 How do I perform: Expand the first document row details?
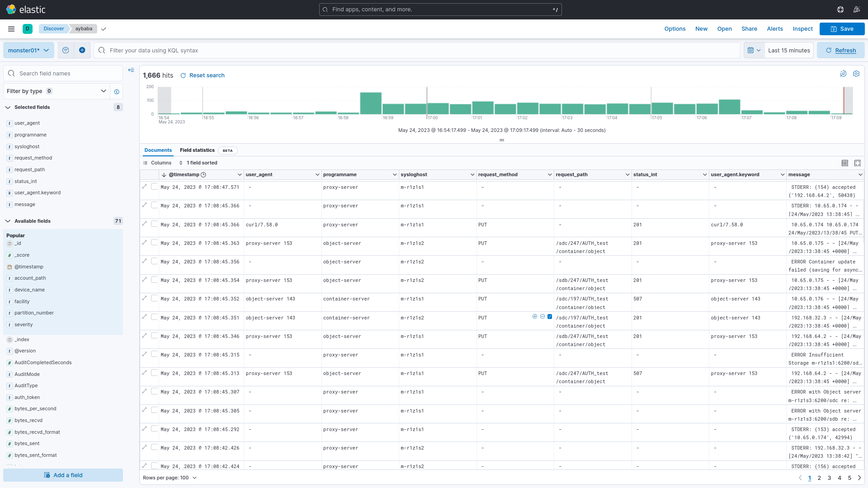pos(145,187)
